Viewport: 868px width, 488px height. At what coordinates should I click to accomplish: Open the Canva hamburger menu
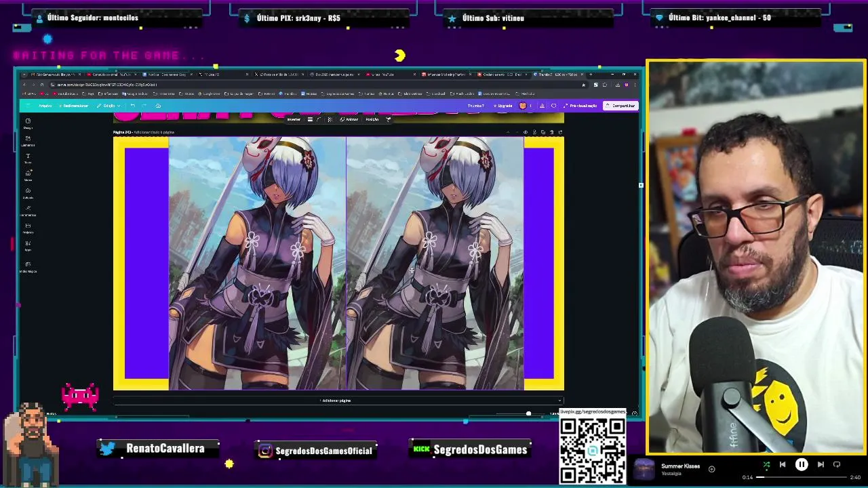coord(28,106)
